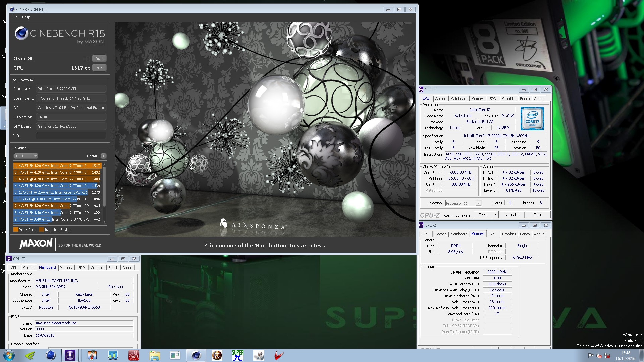Open the grey robot figure taskbar icon
This screenshot has width=644, height=362.
258,355
